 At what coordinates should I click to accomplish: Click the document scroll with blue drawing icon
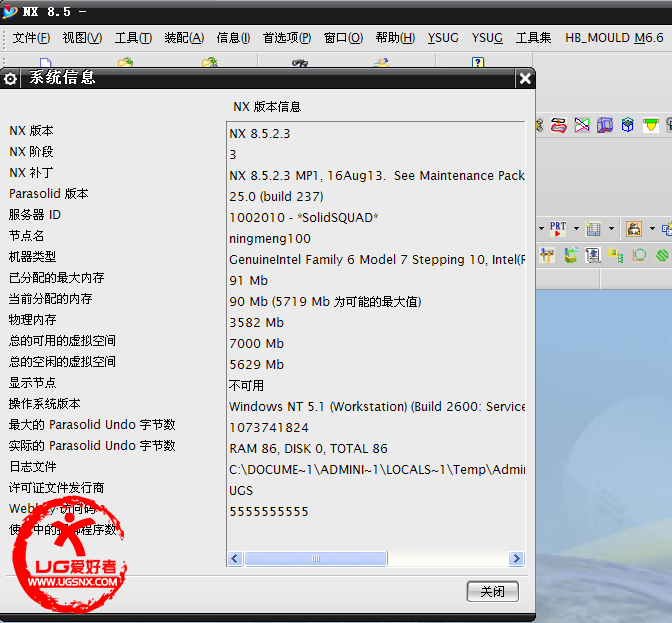point(593,255)
